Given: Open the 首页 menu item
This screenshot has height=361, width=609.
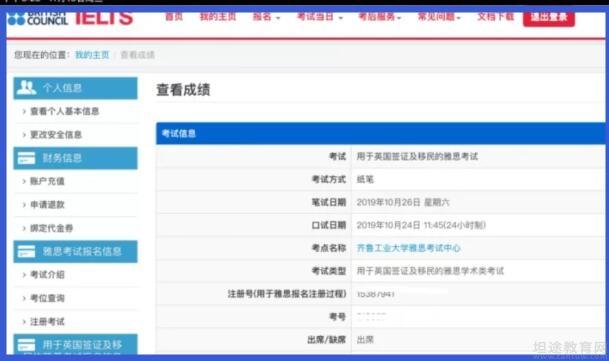Looking at the screenshot, I should [174, 17].
